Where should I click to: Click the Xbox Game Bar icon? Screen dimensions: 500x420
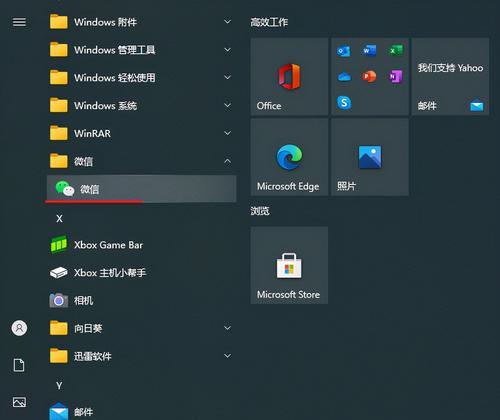tap(59, 245)
